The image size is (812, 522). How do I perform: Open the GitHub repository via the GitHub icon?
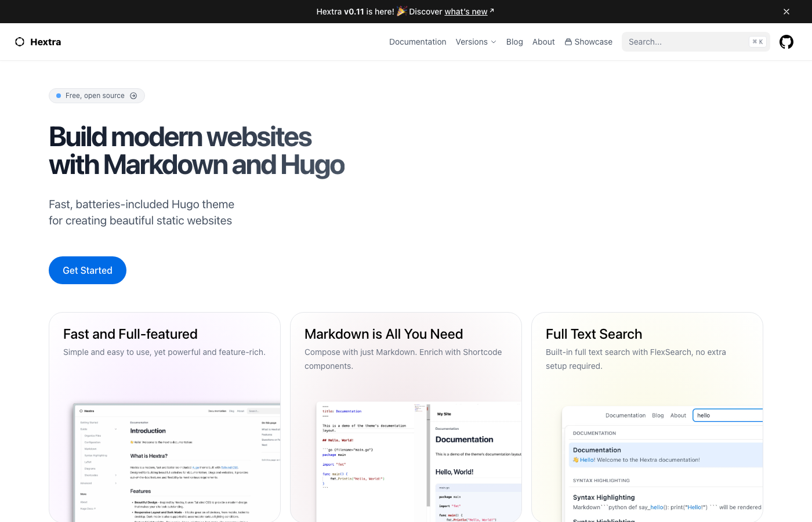coord(786,42)
